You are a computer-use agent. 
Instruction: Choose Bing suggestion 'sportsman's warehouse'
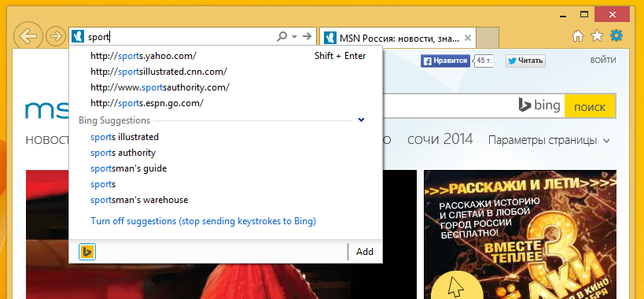point(226,200)
